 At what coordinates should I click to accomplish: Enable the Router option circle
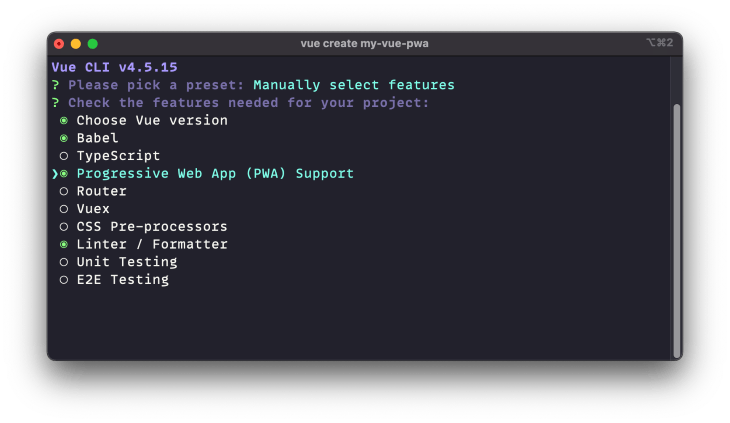(x=64, y=192)
